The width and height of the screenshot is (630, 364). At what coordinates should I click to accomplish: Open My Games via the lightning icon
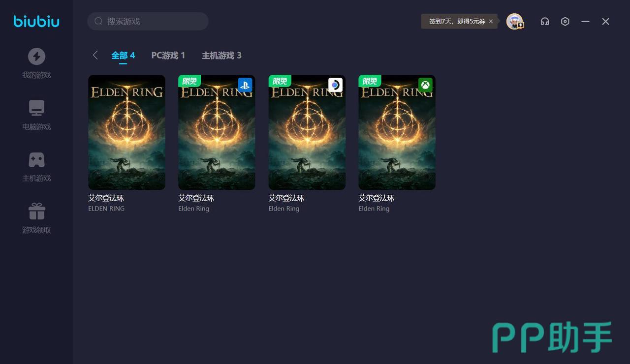pos(36,57)
